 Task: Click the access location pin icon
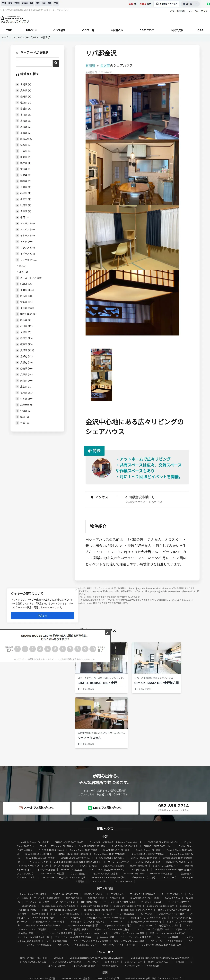click(x=92, y=497)
